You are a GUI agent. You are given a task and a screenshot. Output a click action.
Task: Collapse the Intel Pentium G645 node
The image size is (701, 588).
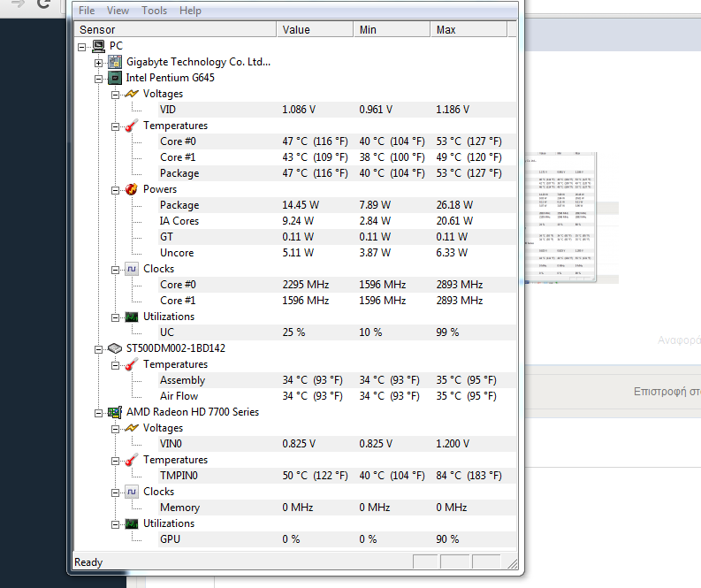point(98,80)
